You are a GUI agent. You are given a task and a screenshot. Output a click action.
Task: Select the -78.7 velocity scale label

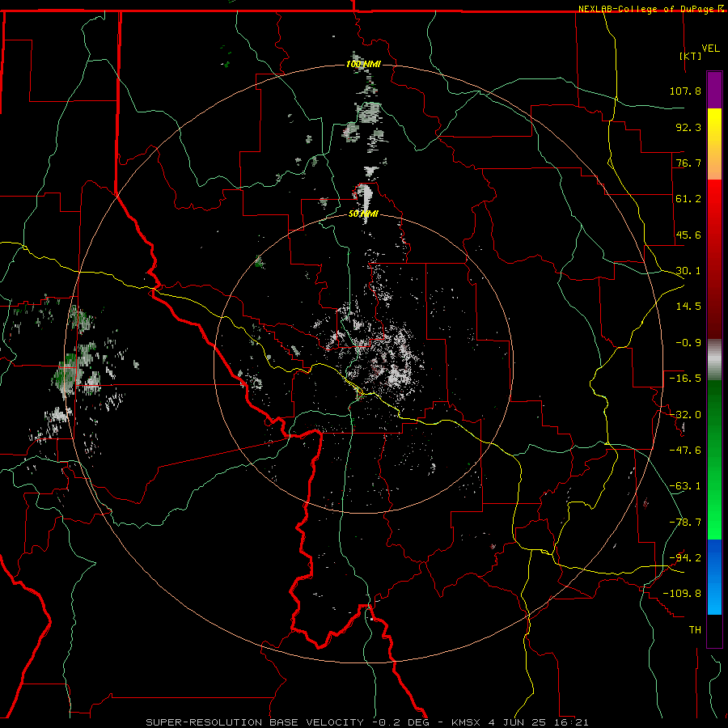pos(685,523)
